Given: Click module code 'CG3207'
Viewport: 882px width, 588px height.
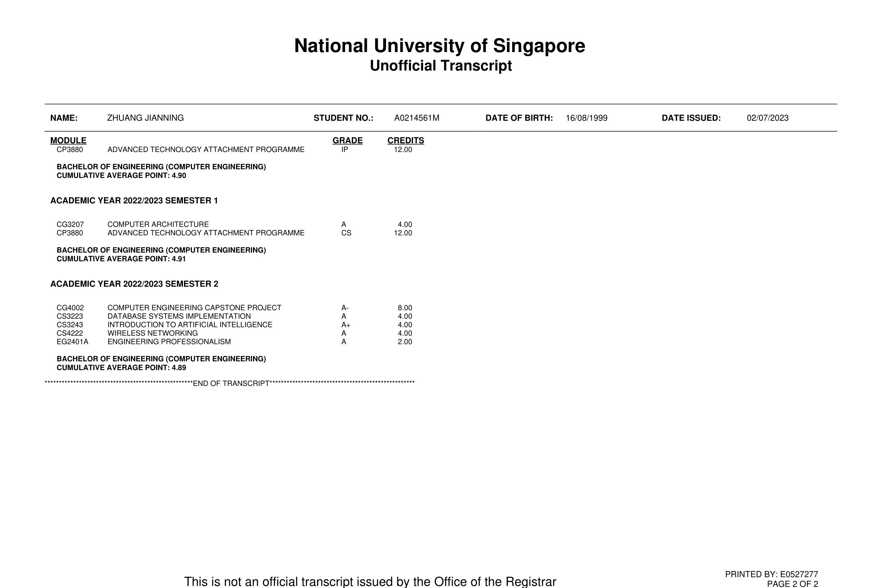Looking at the screenshot, I should (70, 224).
